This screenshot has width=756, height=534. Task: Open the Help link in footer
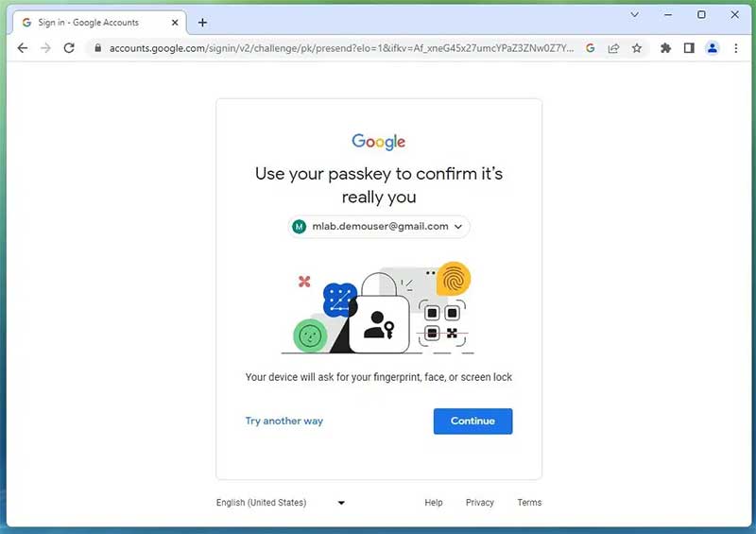(434, 502)
